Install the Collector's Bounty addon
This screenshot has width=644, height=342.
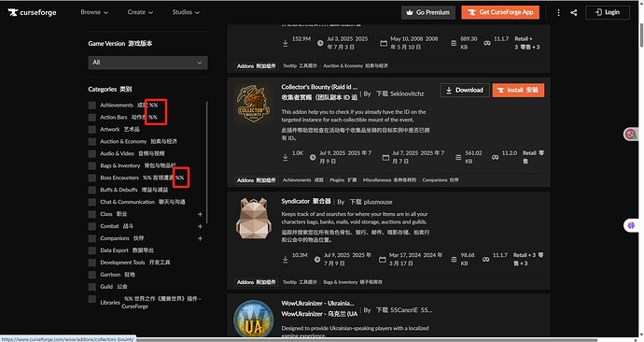pyautogui.click(x=518, y=91)
